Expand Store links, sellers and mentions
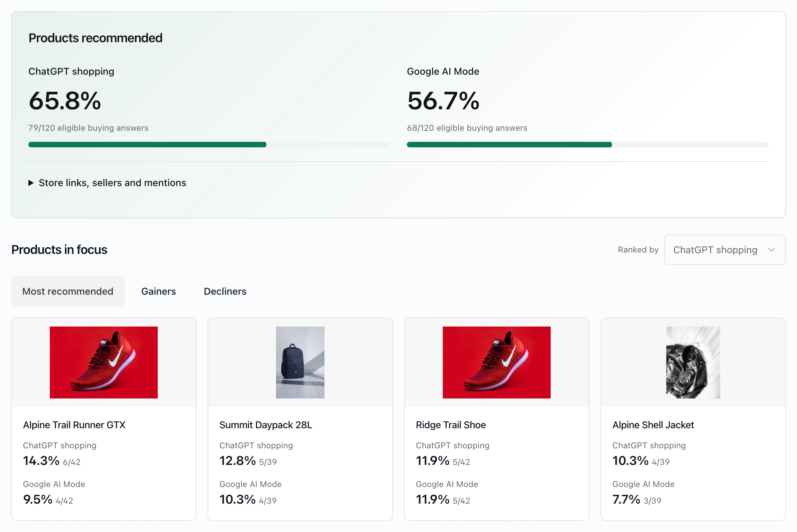The width and height of the screenshot is (797, 532). tap(107, 183)
